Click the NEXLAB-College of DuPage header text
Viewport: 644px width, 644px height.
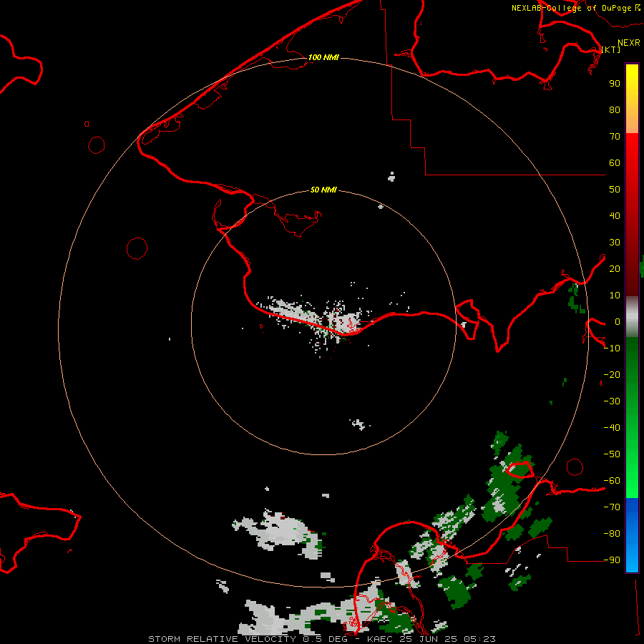[x=571, y=8]
